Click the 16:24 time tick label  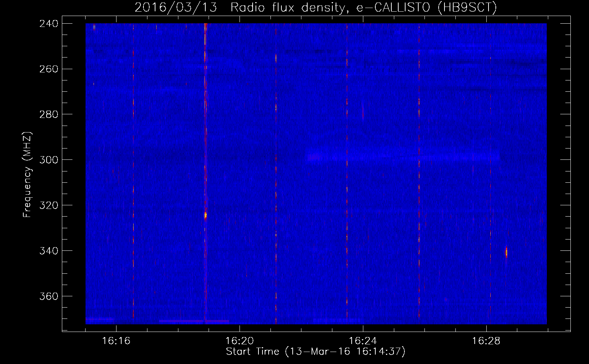pyautogui.click(x=363, y=341)
